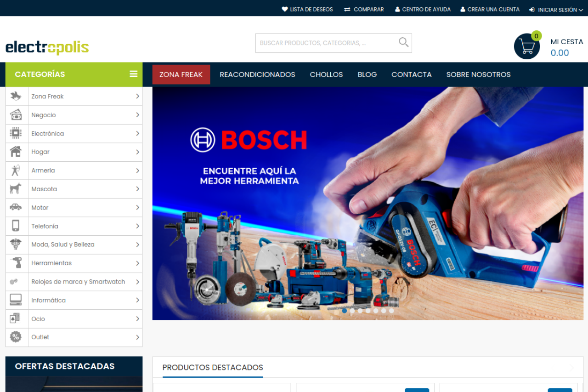Click the house icon for Hogar
Screen dimensions: 588x392
click(x=16, y=152)
